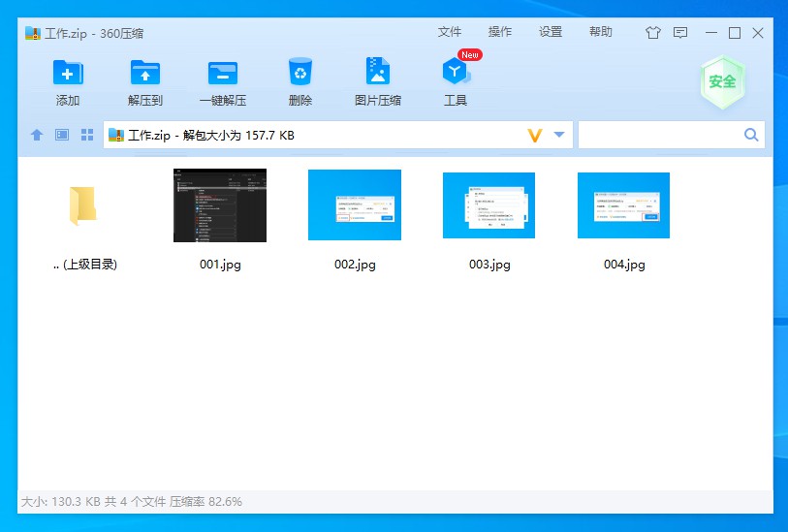This screenshot has height=532, width=788.
Task: Click the search magnifier icon
Action: pos(751,135)
